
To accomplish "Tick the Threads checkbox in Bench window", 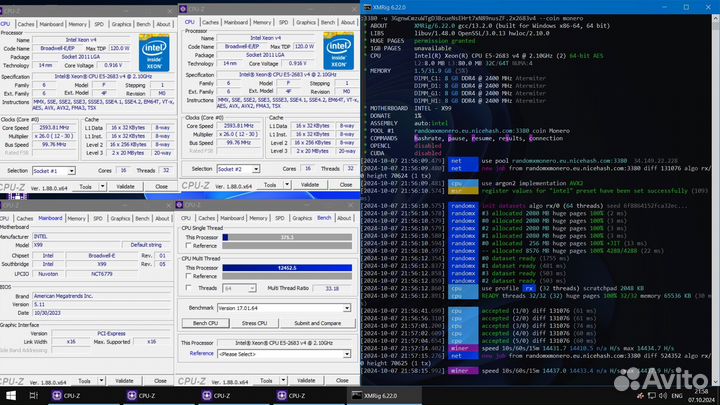I will pyautogui.click(x=188, y=288).
